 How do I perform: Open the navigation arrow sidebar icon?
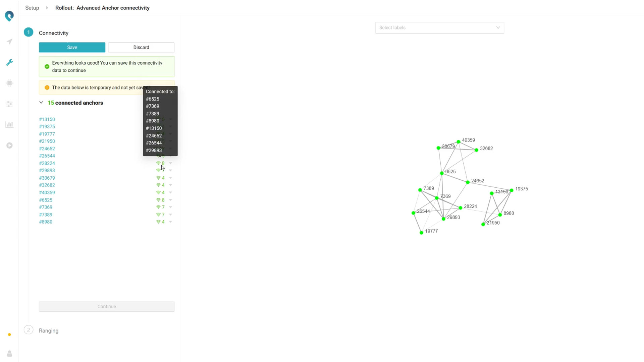coord(9,42)
